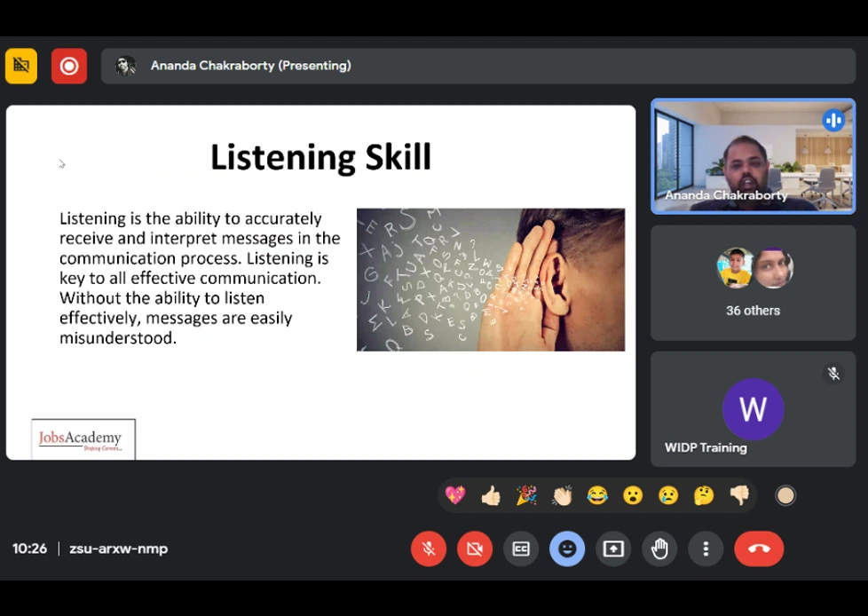Send the surprised face reaction

click(x=633, y=494)
